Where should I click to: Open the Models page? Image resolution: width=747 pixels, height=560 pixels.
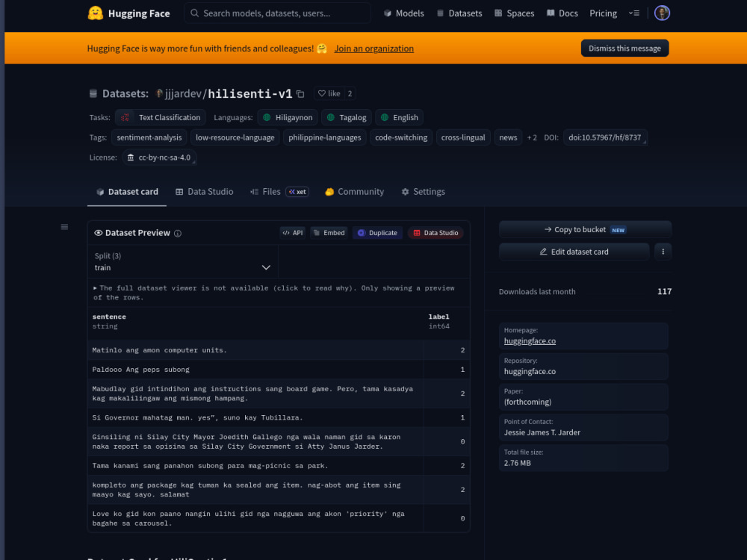tap(404, 13)
